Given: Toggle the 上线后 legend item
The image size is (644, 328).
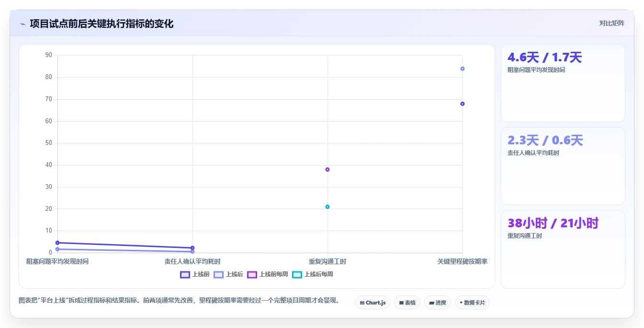Looking at the screenshot, I should click(228, 274).
